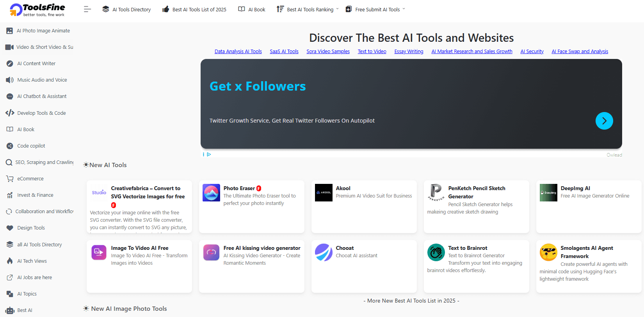Viewport: 644px width, 317px height.
Task: Click the Develop Tools & Code brackets icon
Action: (10, 113)
